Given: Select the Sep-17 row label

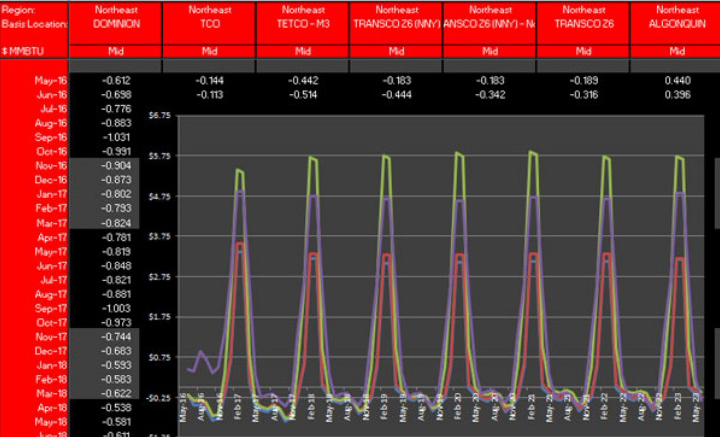Looking at the screenshot, I should pos(51,308).
